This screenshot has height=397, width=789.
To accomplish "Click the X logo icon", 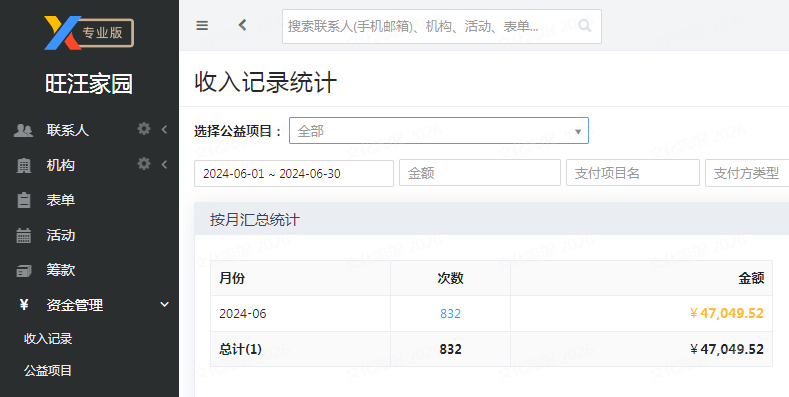I will coord(62,33).
